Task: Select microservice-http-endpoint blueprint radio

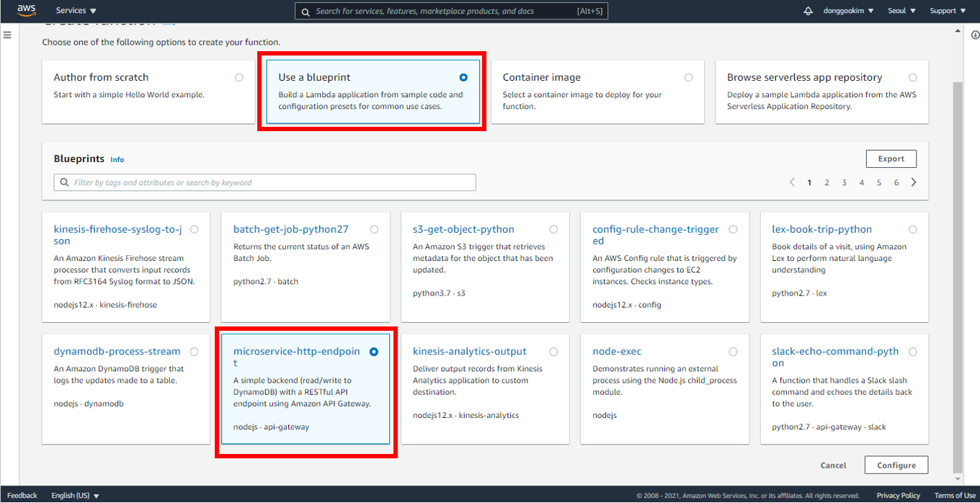Action: click(374, 352)
